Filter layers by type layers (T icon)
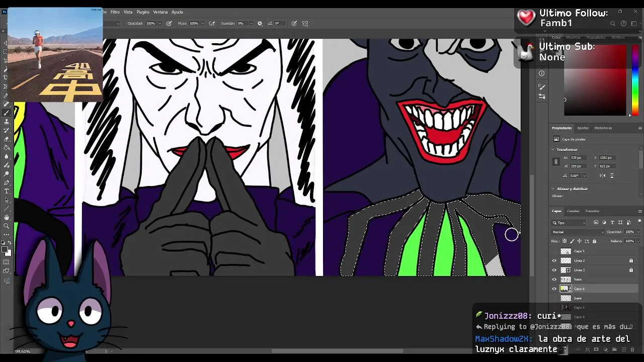 [x=612, y=222]
